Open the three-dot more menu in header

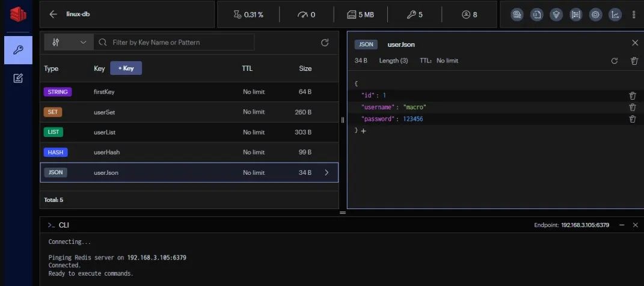click(x=634, y=15)
